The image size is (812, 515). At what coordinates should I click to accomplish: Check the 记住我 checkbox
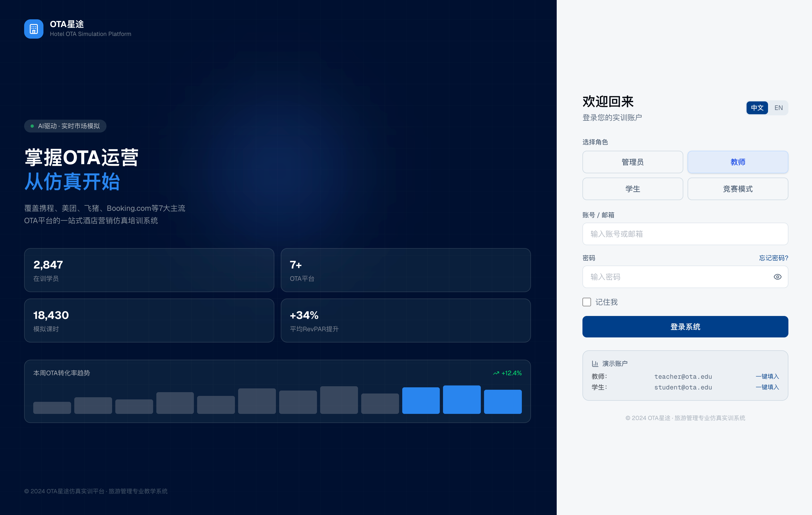[587, 302]
